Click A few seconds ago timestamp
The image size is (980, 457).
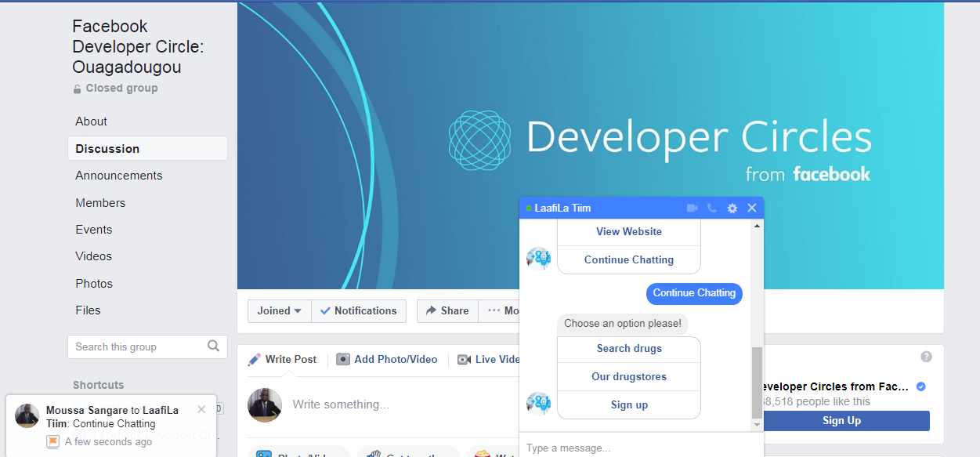[109, 442]
